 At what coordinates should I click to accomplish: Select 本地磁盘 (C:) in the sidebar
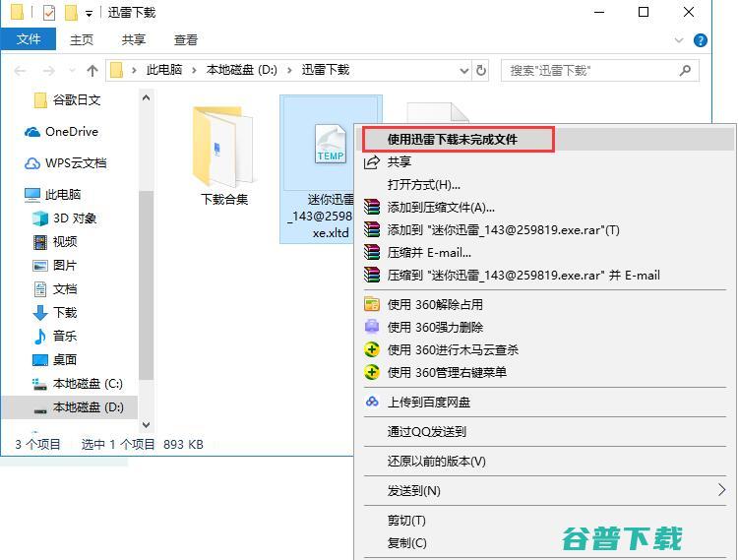pyautogui.click(x=77, y=384)
